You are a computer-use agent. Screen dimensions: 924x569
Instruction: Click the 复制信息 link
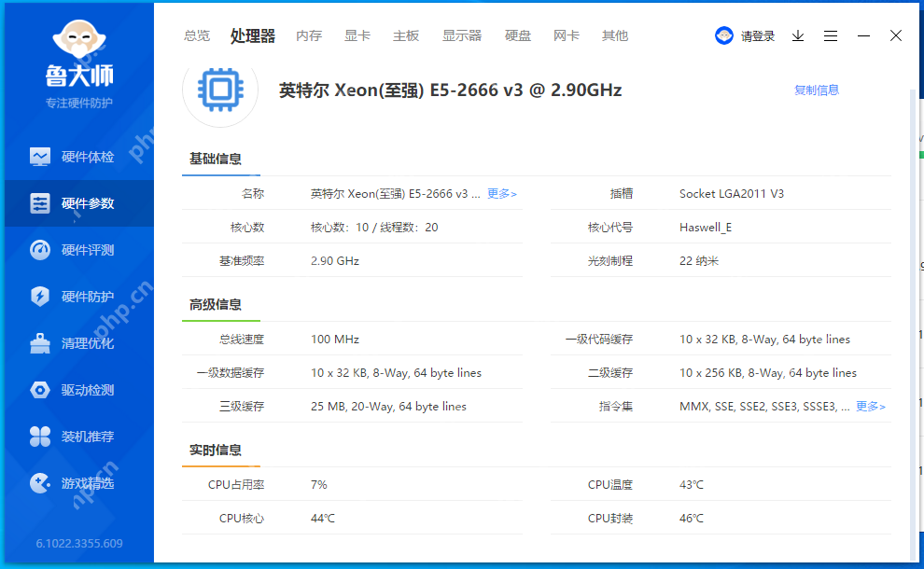click(816, 90)
